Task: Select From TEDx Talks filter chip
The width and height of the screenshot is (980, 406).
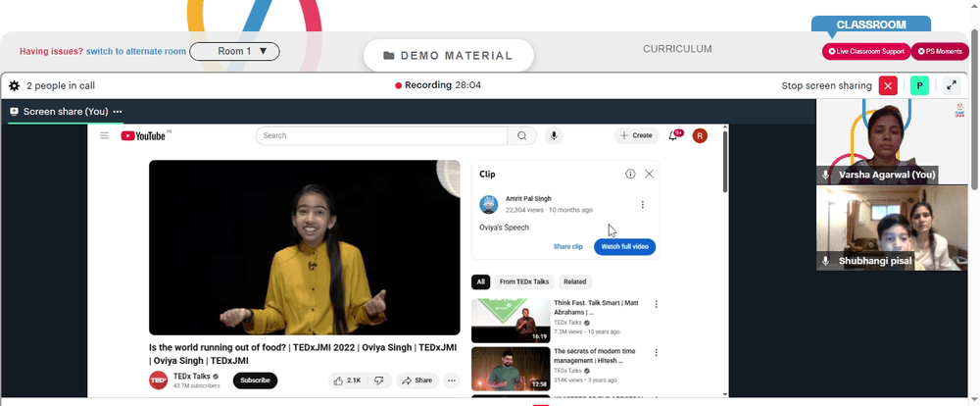Action: coord(523,281)
